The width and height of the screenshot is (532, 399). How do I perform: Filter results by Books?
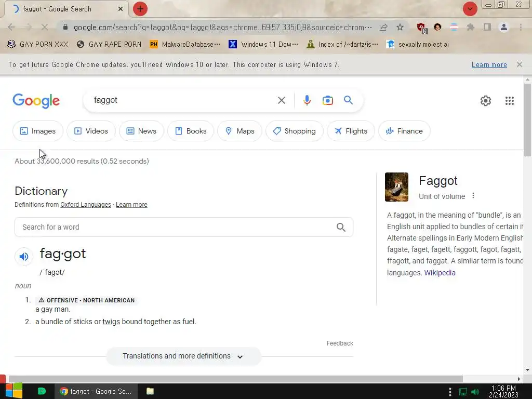[x=191, y=131]
